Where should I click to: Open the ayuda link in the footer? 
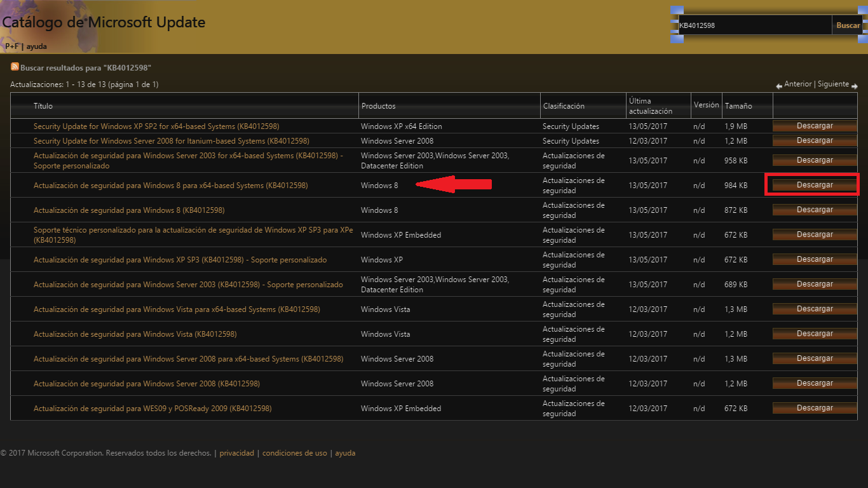(345, 453)
